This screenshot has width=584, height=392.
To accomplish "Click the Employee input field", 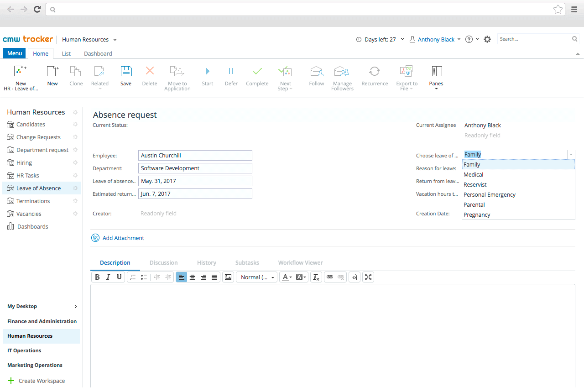I will [195, 156].
